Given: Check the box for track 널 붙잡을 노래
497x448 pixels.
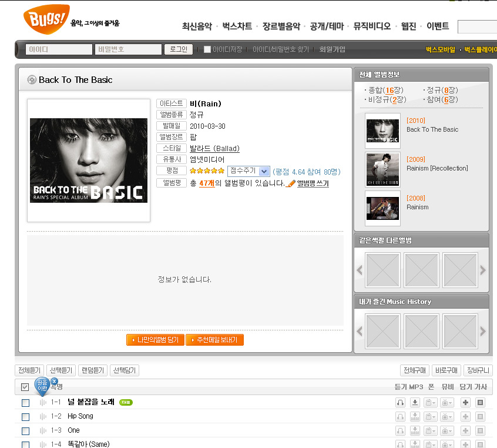Looking at the screenshot, I should (x=25, y=403).
